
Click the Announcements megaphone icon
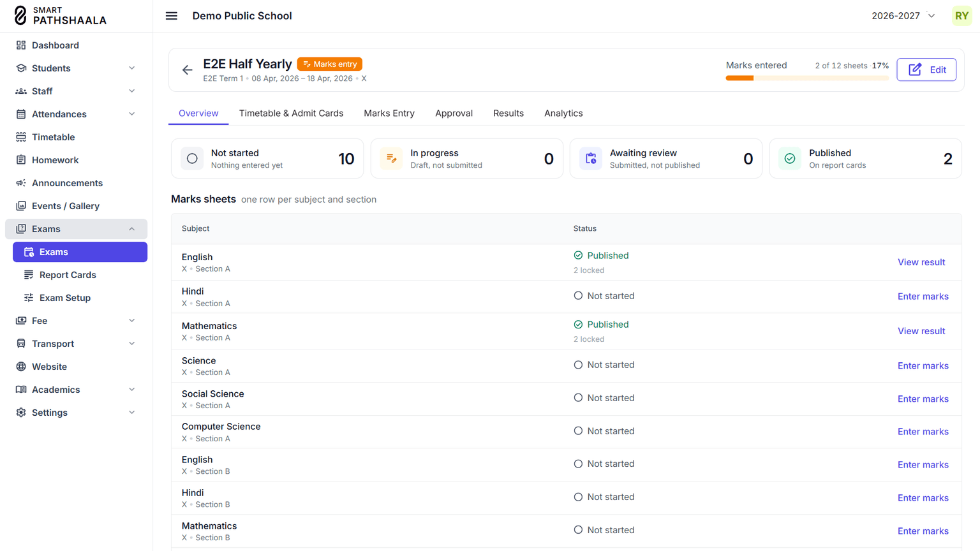coord(21,183)
